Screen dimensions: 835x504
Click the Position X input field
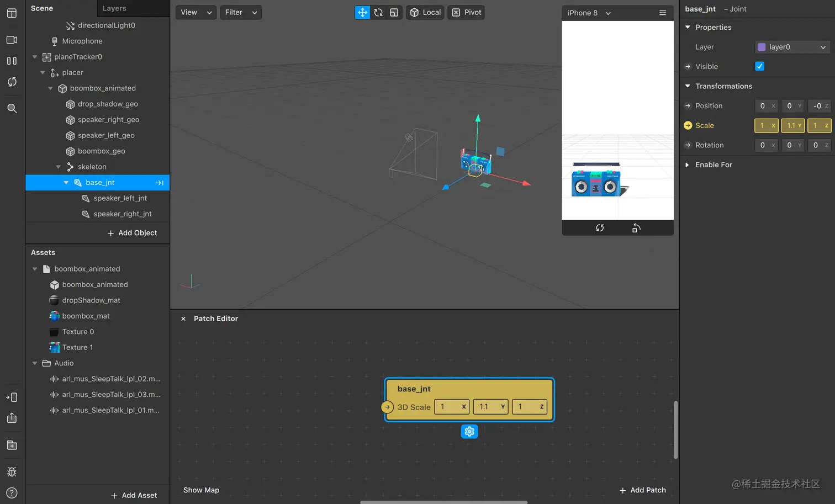(x=766, y=106)
